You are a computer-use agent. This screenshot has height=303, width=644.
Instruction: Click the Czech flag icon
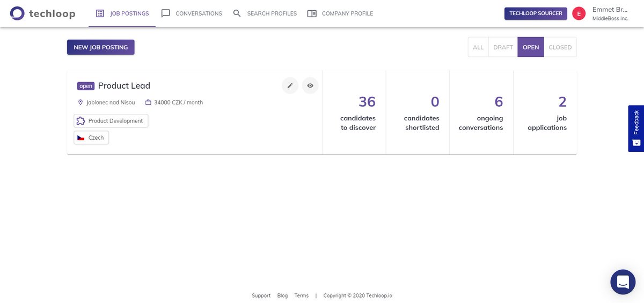(81, 138)
